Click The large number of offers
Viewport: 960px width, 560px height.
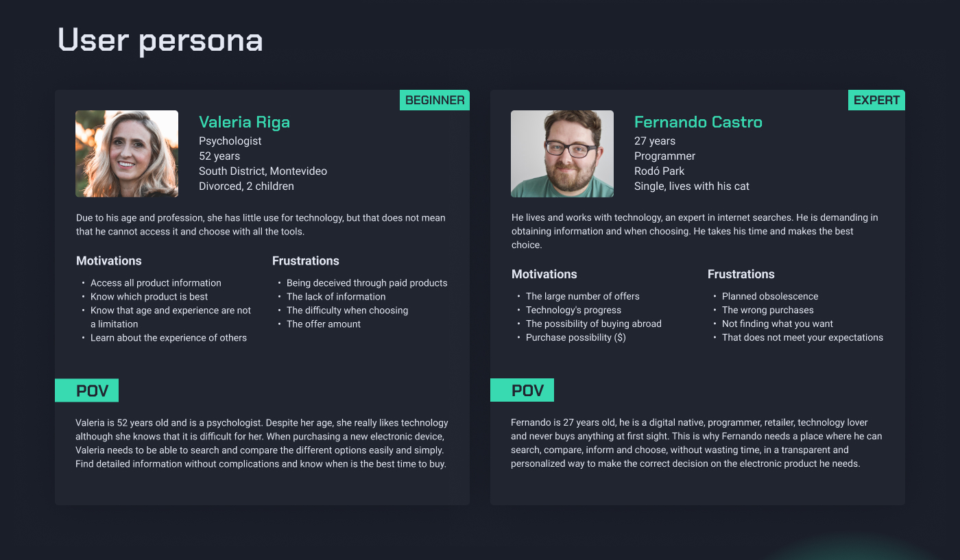point(583,297)
